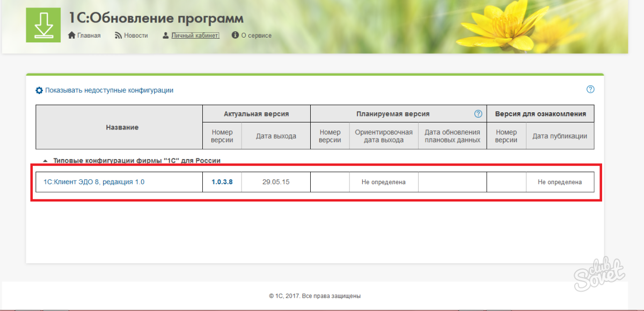Click the 1С:Обновление программ site title

pyautogui.click(x=156, y=18)
